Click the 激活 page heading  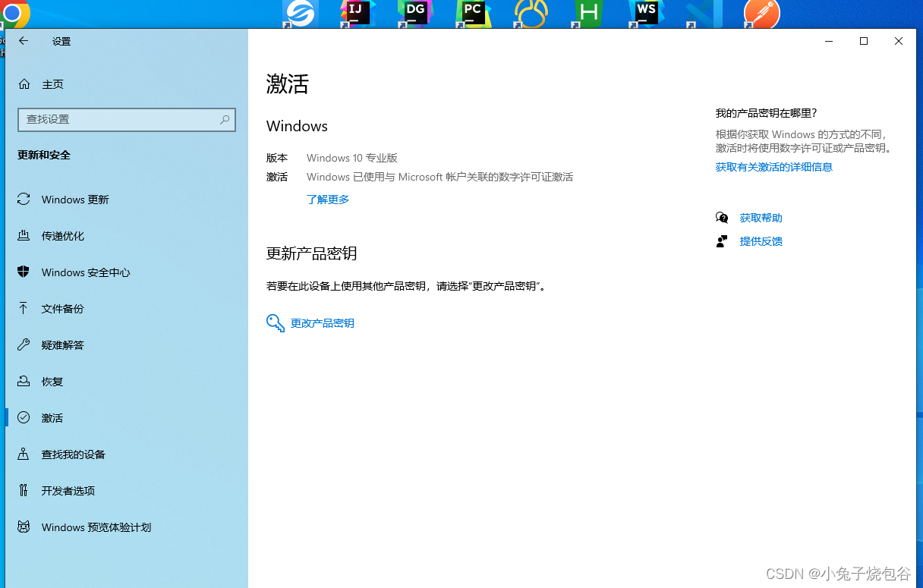coord(288,84)
